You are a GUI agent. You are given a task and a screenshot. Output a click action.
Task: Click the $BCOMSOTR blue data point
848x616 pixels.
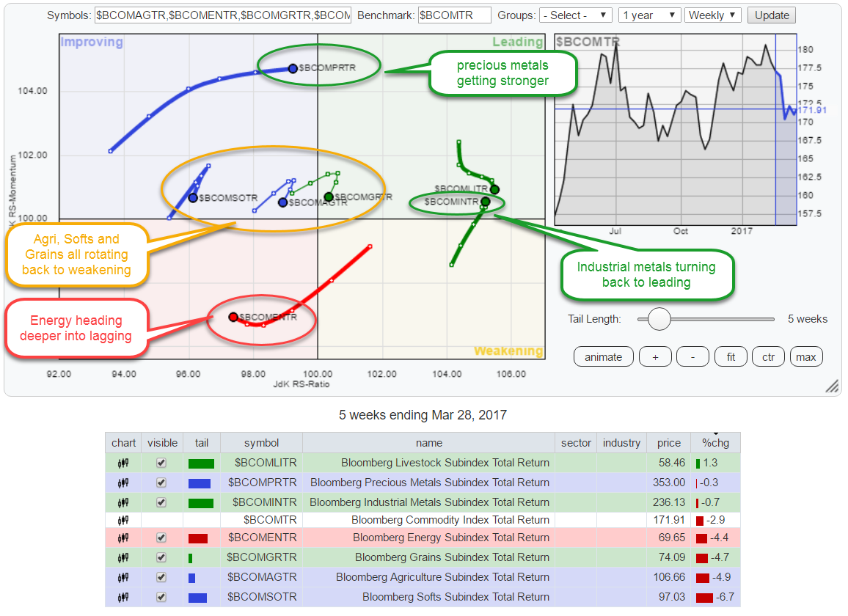tap(192, 198)
